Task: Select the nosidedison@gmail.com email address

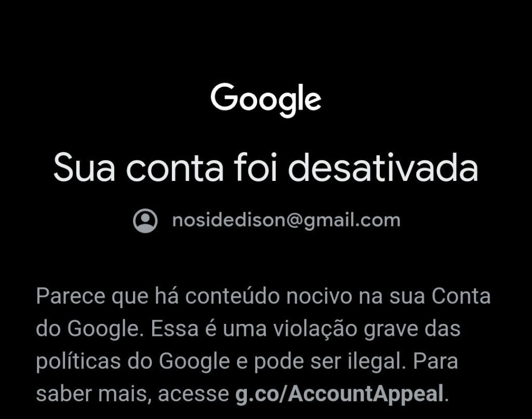Action: (286, 221)
